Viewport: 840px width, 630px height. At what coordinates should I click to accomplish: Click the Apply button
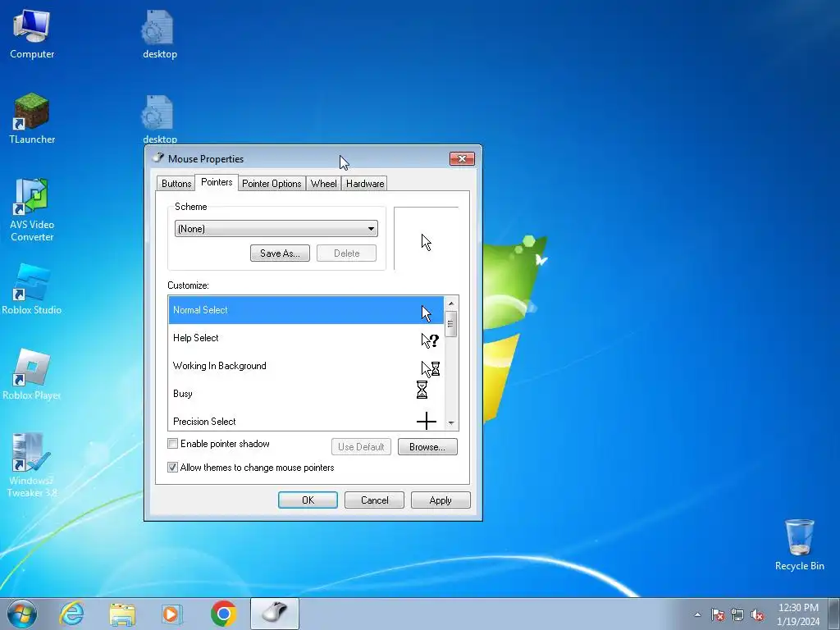pos(441,500)
